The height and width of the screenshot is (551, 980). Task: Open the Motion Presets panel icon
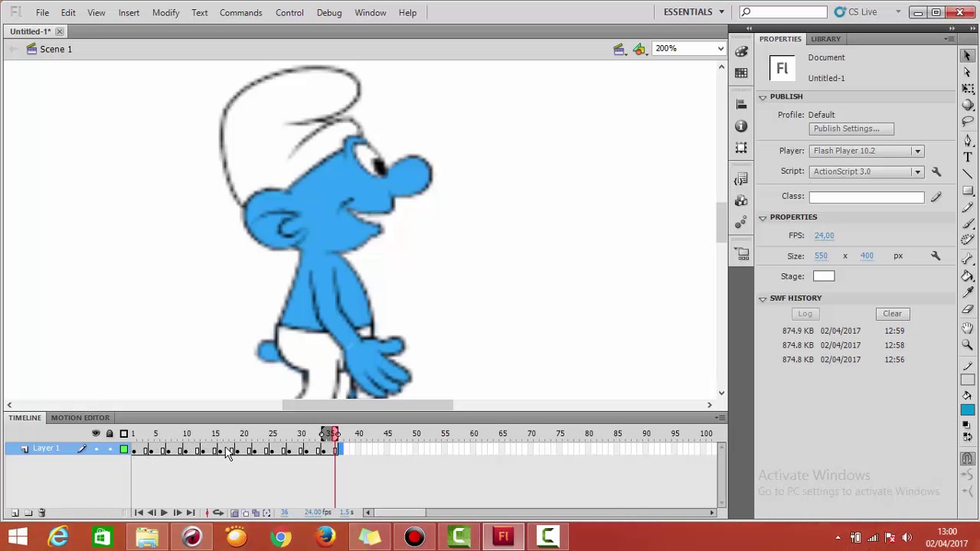tap(741, 223)
